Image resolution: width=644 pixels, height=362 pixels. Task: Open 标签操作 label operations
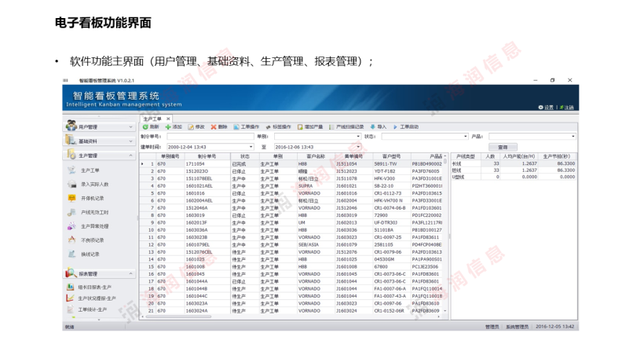278,127
